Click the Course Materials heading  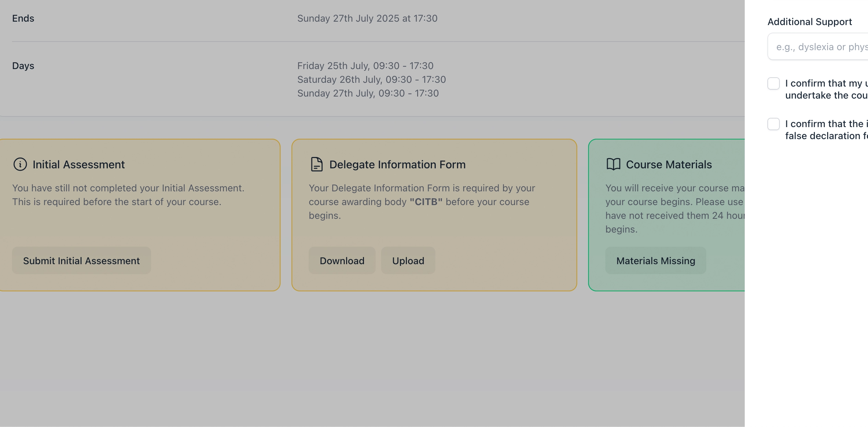669,165
